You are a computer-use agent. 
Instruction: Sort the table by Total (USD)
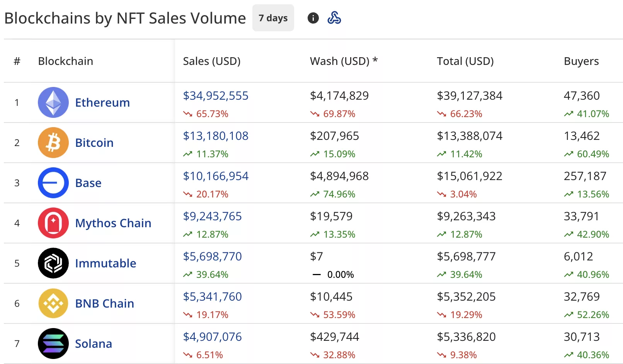pyautogui.click(x=465, y=61)
